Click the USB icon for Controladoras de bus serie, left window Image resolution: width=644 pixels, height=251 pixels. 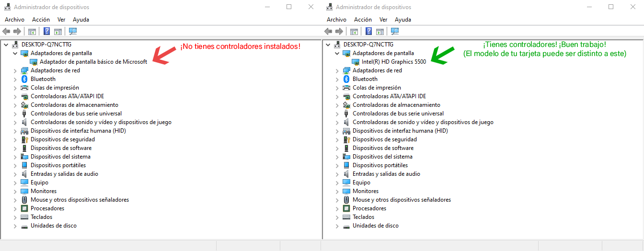pos(25,114)
